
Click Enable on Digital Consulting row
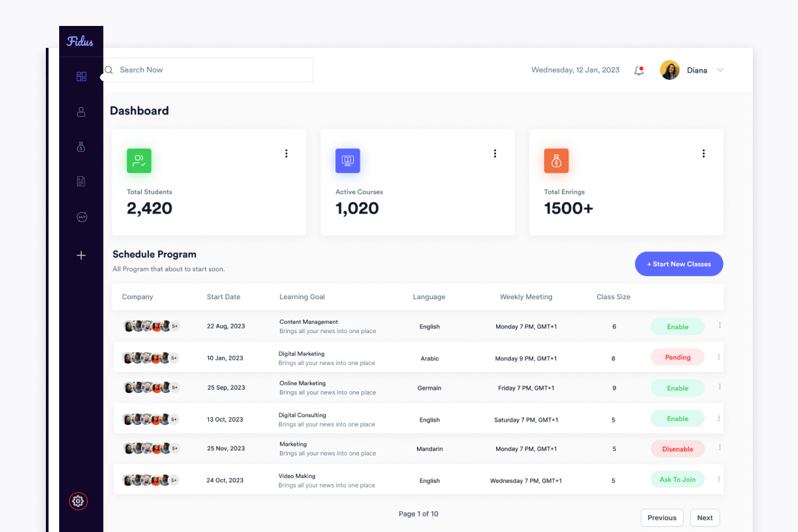678,418
